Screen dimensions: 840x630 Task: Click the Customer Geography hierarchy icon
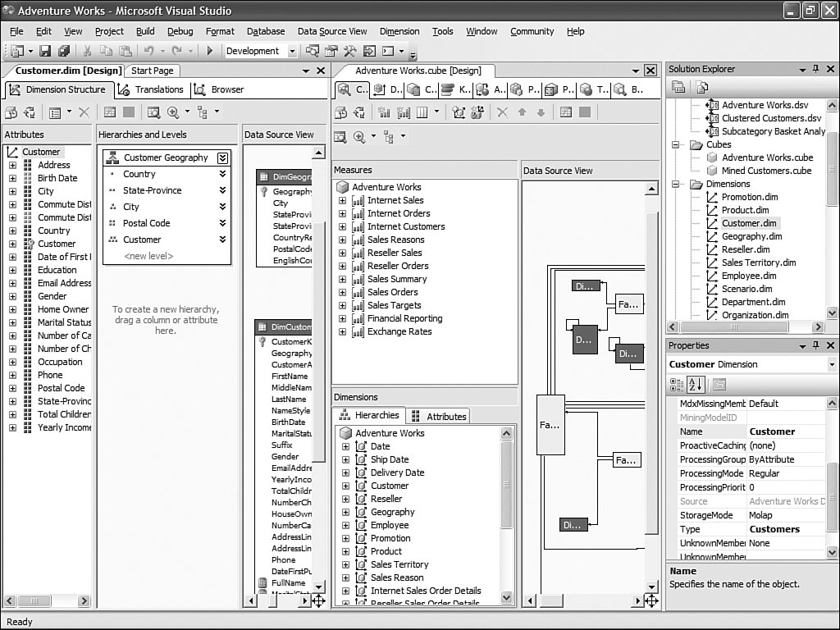[x=112, y=157]
